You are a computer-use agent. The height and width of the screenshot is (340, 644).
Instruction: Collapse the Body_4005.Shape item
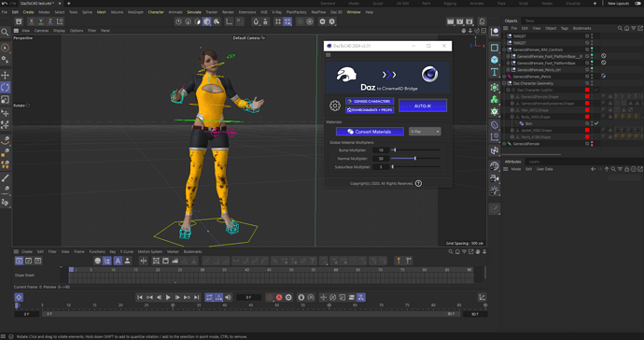coord(512,117)
